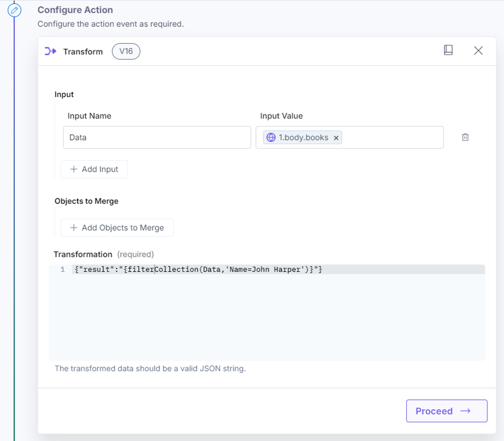The height and width of the screenshot is (441, 504).
Task: Click the Transform action arrow icon
Action: [51, 51]
